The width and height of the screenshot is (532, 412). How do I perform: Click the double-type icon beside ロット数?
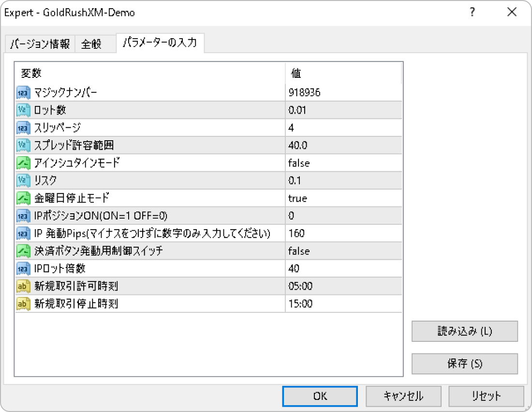(x=23, y=110)
